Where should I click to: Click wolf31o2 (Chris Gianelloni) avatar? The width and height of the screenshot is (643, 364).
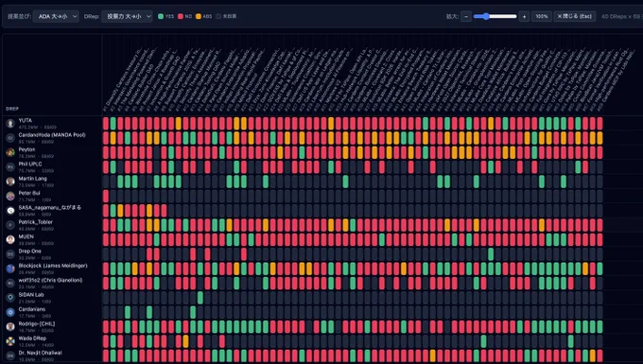click(10, 284)
